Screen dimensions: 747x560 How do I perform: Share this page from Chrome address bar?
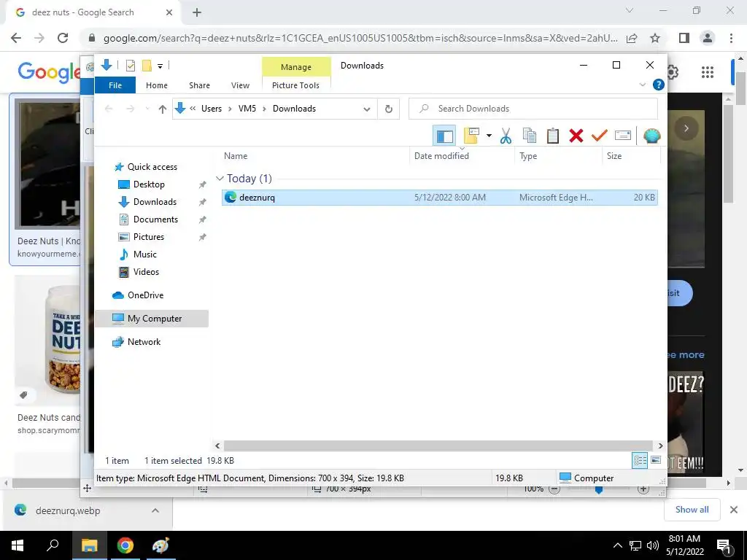(x=632, y=38)
